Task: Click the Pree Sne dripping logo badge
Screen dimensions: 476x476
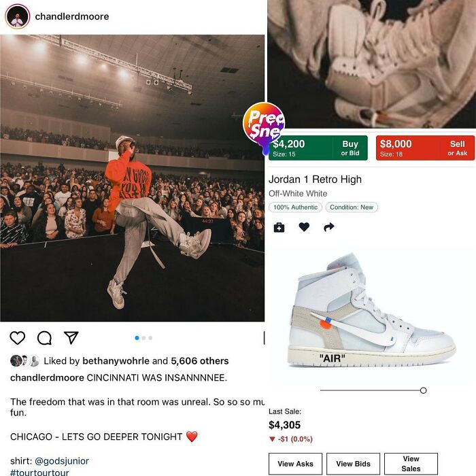Action: coord(264,126)
